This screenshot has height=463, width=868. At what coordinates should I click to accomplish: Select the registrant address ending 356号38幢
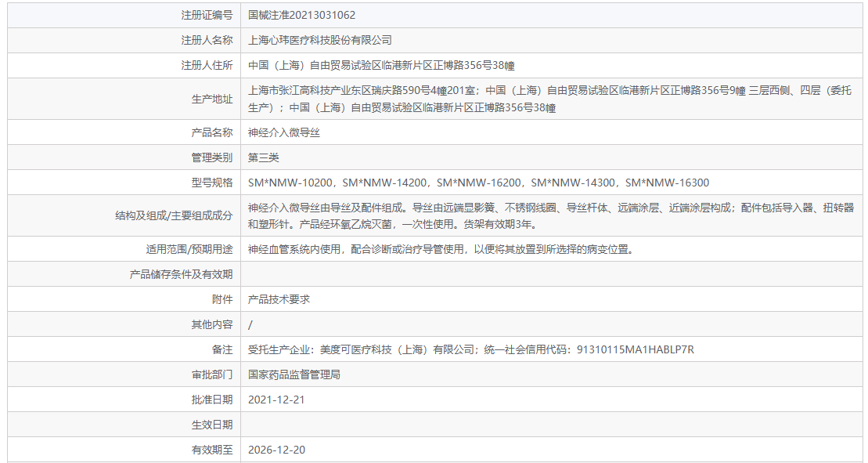(x=381, y=65)
